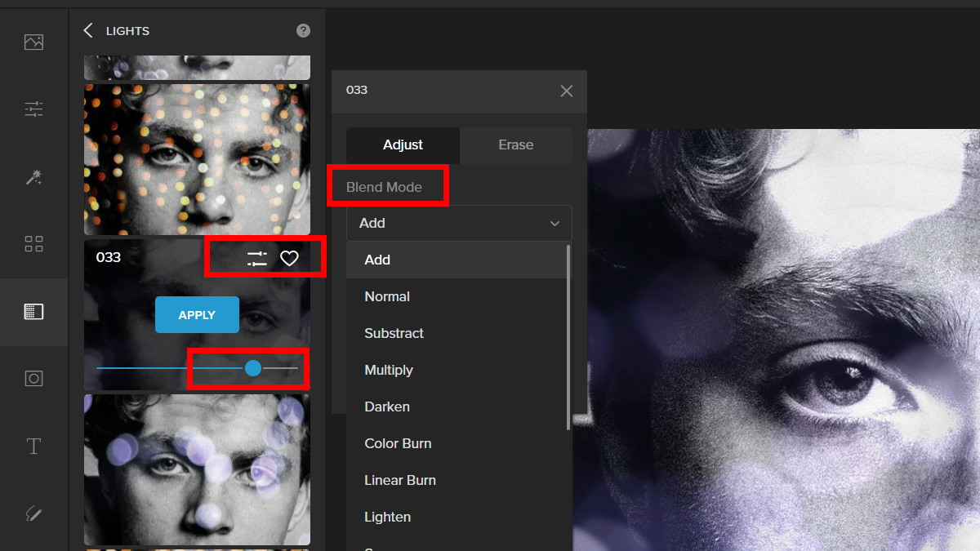Open the Frames sidebar icon
Image resolution: width=980 pixels, height=551 pixels.
[x=33, y=379]
